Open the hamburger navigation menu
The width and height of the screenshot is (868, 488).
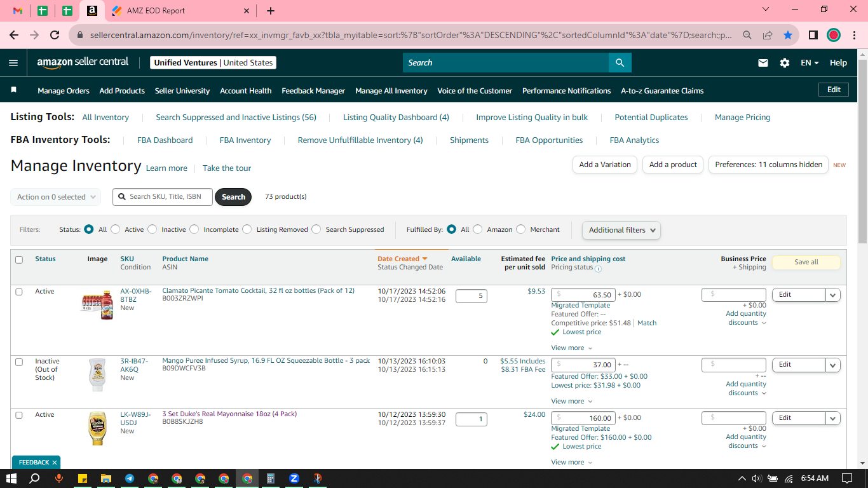tap(13, 63)
